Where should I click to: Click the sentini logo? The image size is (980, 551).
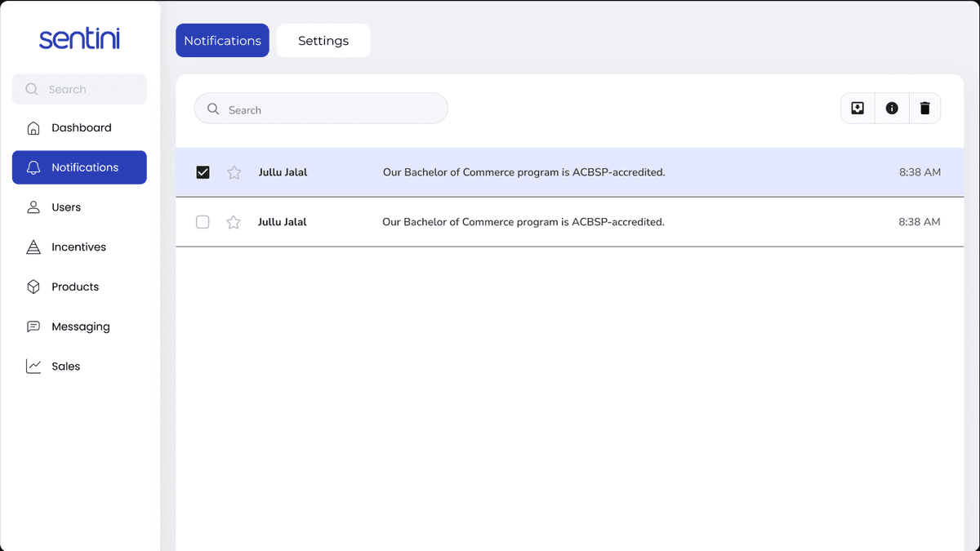coord(79,38)
